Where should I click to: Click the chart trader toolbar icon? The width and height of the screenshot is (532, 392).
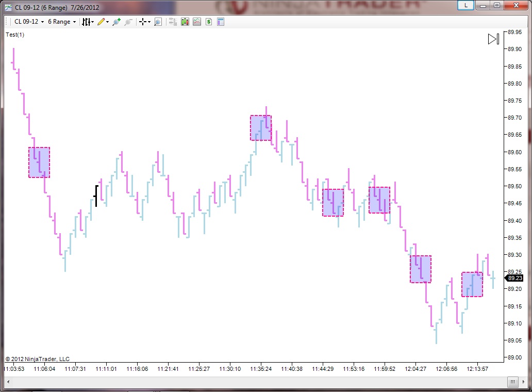173,22
